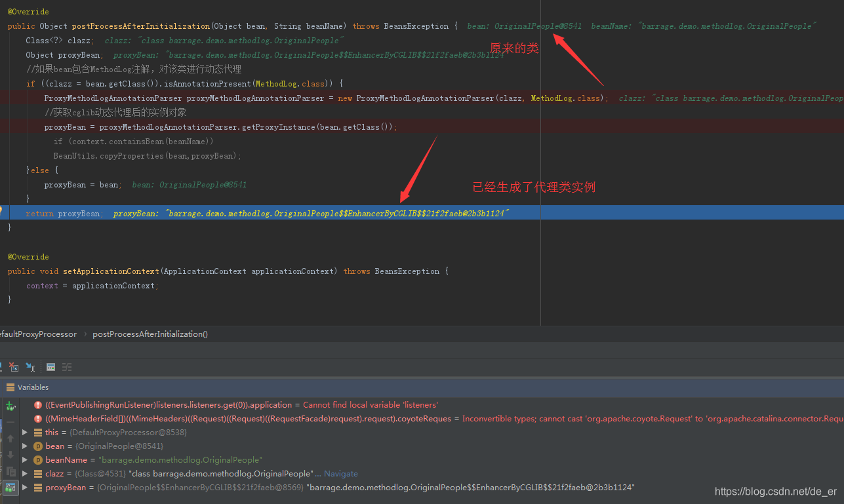844x504 pixels.
Task: Click the first @Override annotation
Action: coord(28,12)
